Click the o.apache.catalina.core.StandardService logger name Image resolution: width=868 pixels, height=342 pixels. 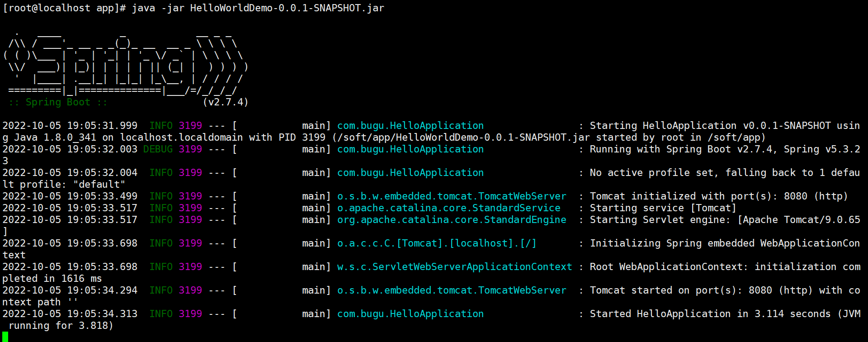point(449,208)
